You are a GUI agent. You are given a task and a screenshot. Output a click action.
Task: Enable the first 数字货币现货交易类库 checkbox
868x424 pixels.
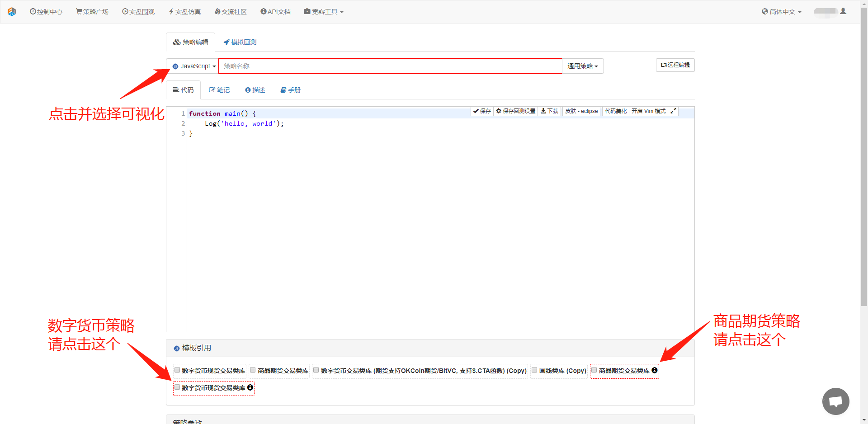pos(177,370)
